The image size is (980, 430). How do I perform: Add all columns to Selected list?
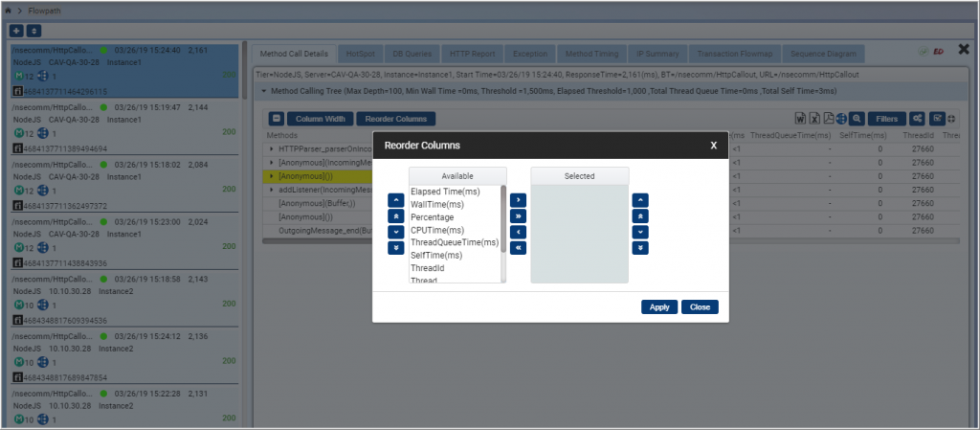click(518, 216)
